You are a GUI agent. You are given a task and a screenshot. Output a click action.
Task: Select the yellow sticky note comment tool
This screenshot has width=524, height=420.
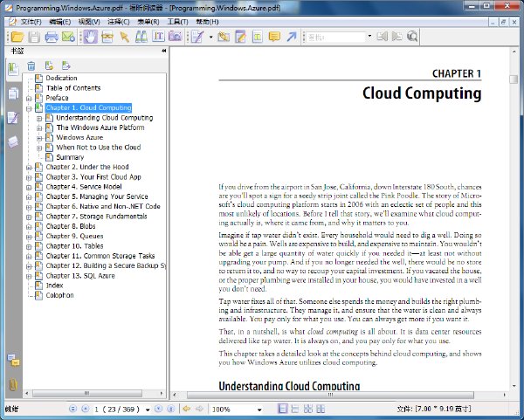(274, 37)
